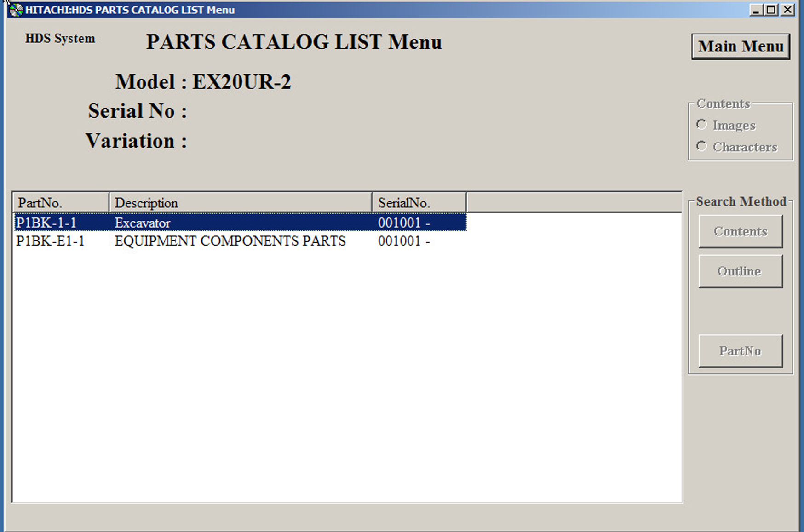
Task: Select the Images contents radio option
Action: (x=701, y=125)
